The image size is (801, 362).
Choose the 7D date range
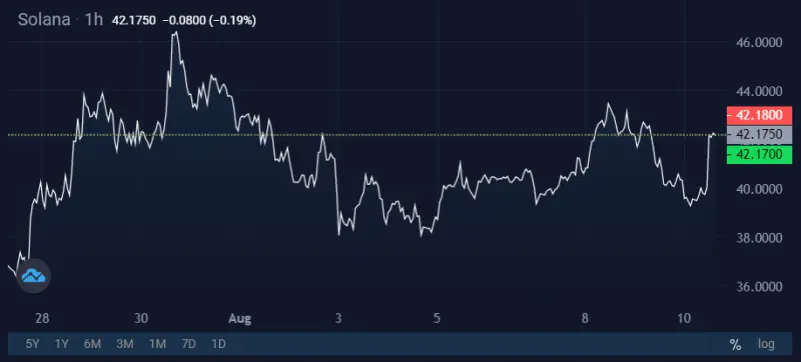[189, 344]
